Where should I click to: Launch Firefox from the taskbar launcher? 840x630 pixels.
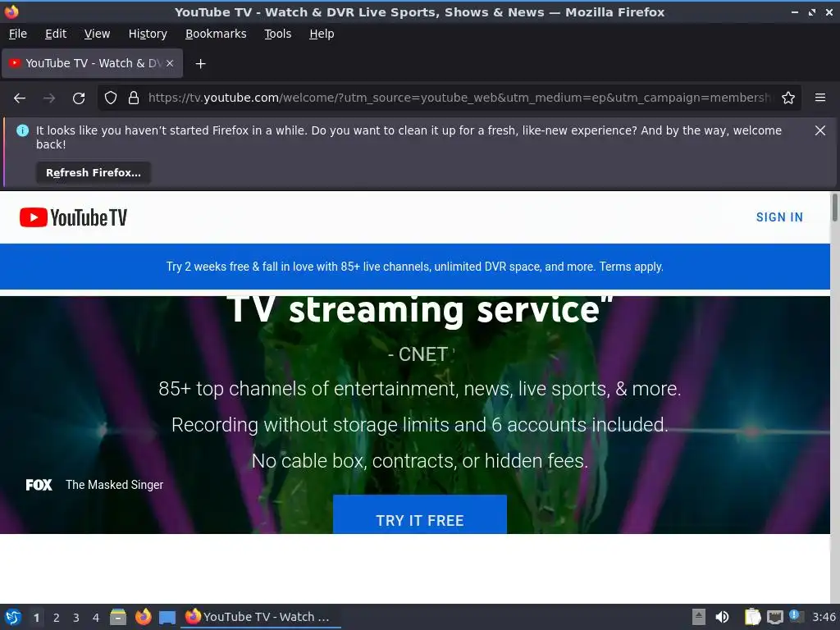(143, 617)
